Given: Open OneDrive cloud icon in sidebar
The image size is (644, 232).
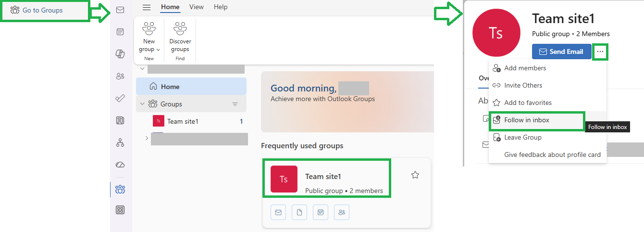Looking at the screenshot, I should tap(120, 165).
